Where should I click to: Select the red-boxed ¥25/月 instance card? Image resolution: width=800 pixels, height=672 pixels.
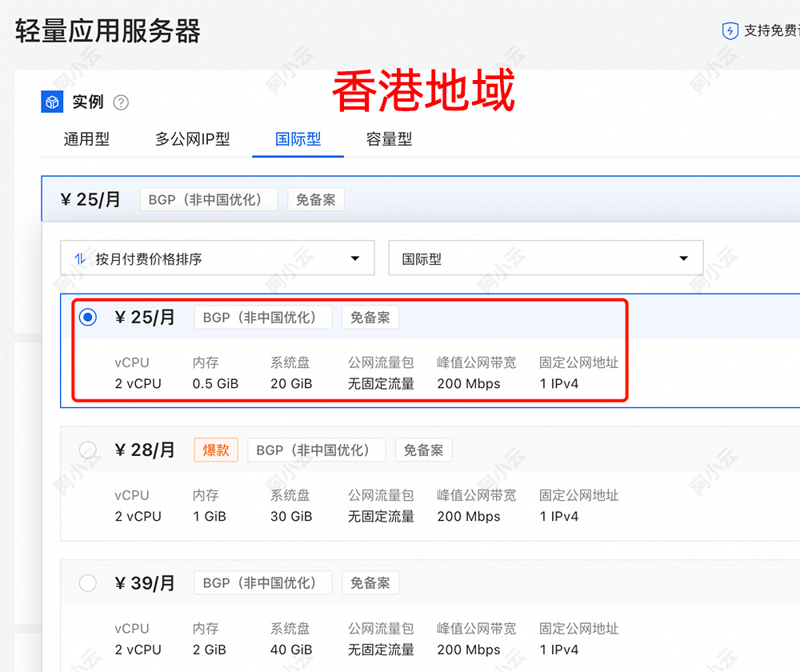pyautogui.click(x=348, y=350)
